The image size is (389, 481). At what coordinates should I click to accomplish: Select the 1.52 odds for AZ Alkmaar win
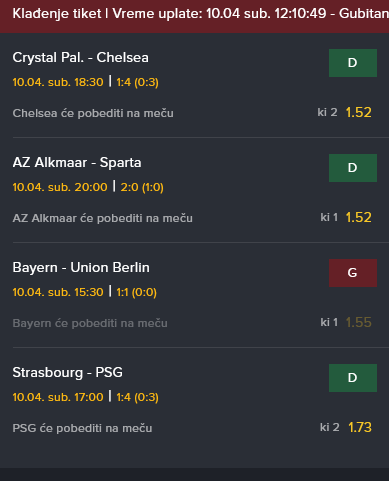coord(359,218)
